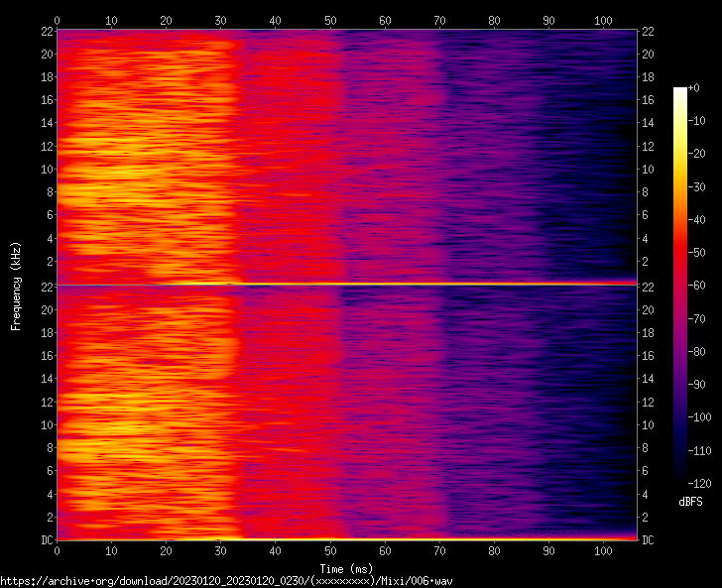Screen dimensions: 722x588
Task: Click the 16 kHz label right of lower channel
Action: pos(647,356)
